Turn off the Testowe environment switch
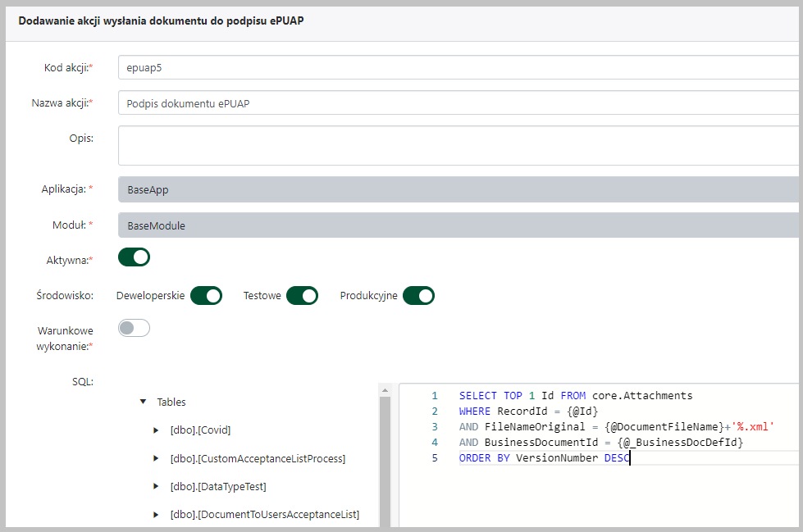Image resolution: width=803 pixels, height=532 pixels. [x=301, y=295]
